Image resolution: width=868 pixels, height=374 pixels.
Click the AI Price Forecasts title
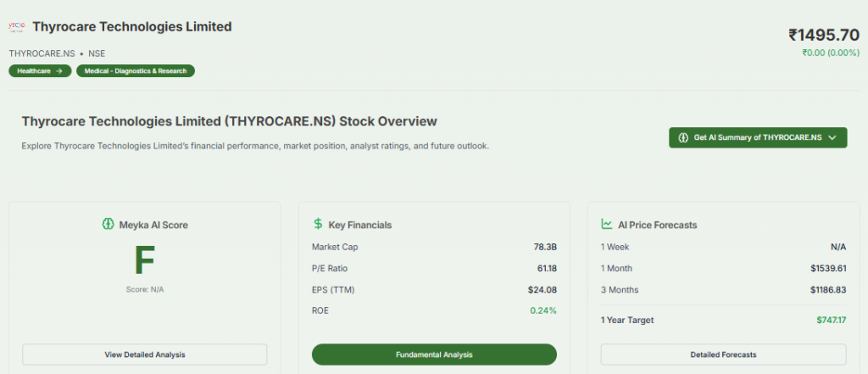click(658, 225)
